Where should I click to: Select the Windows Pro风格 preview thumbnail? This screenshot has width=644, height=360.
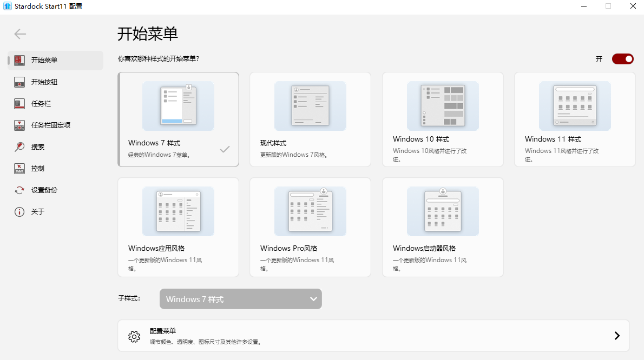[x=310, y=211]
